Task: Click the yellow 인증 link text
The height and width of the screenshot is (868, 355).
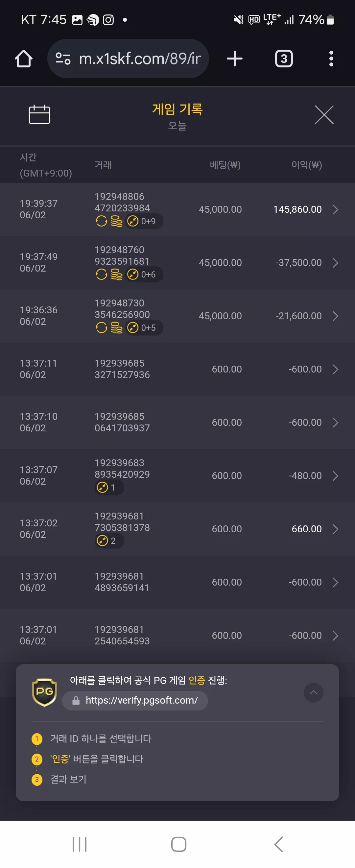Action: point(197,680)
